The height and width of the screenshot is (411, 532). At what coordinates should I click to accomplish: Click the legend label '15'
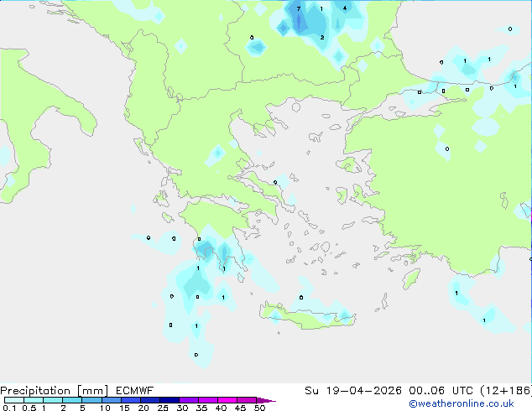124,408
